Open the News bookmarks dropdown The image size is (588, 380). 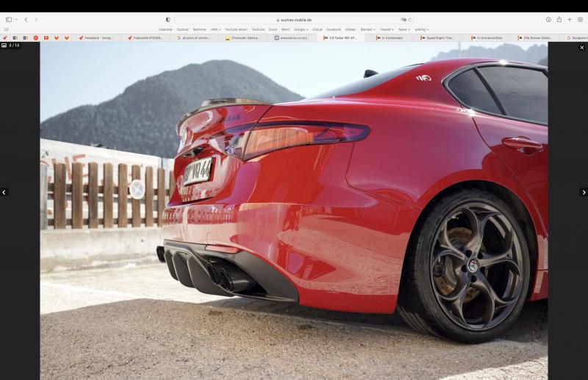[404, 29]
